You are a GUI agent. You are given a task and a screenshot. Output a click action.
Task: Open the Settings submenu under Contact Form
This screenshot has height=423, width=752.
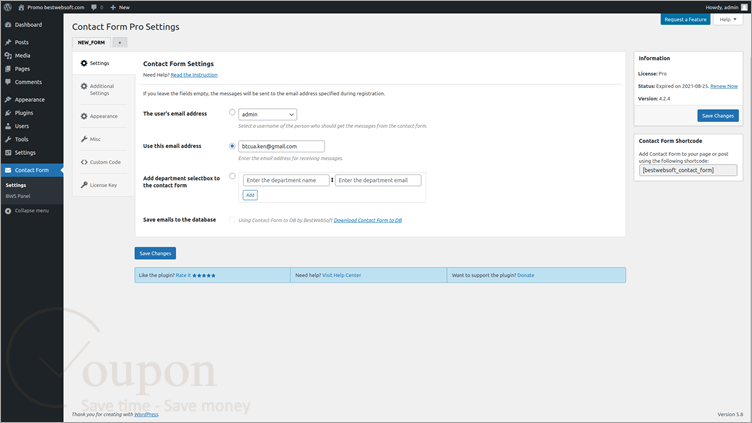click(x=16, y=185)
